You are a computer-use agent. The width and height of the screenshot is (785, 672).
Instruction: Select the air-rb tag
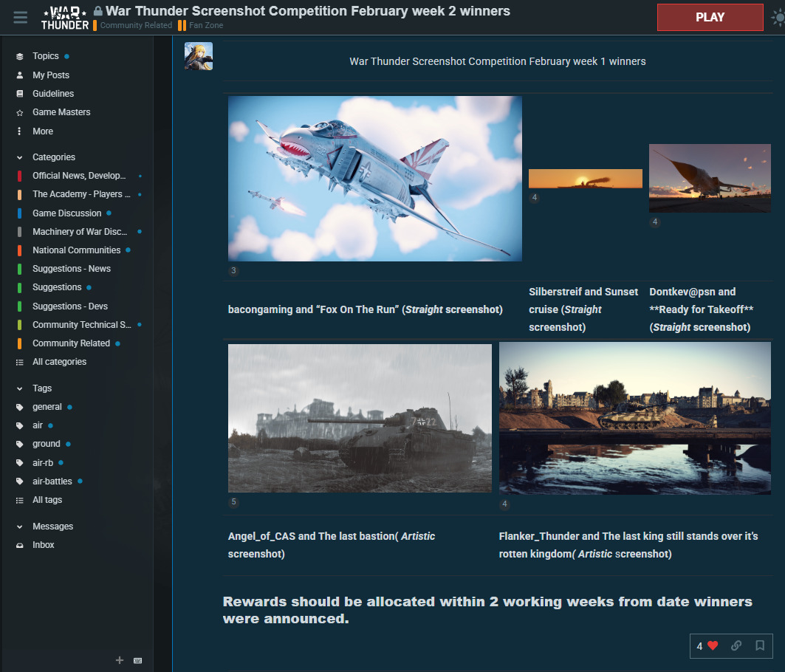coord(42,463)
